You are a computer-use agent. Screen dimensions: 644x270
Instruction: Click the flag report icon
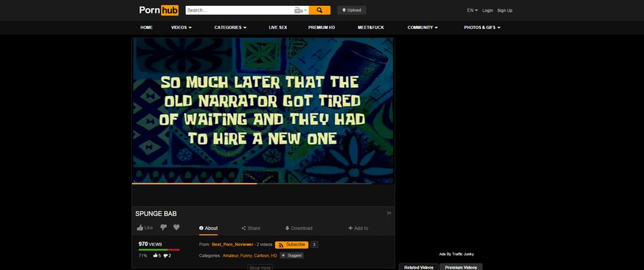pyautogui.click(x=389, y=214)
